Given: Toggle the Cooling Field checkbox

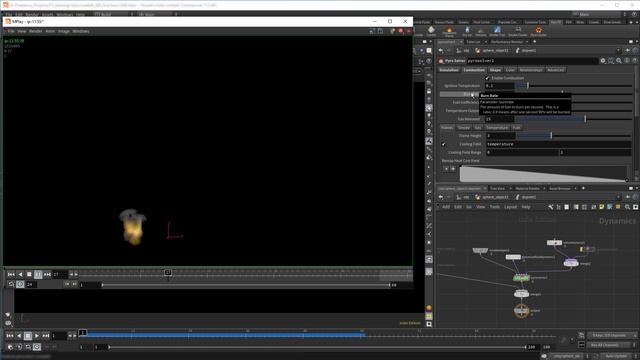Looking at the screenshot, I should [x=444, y=144].
